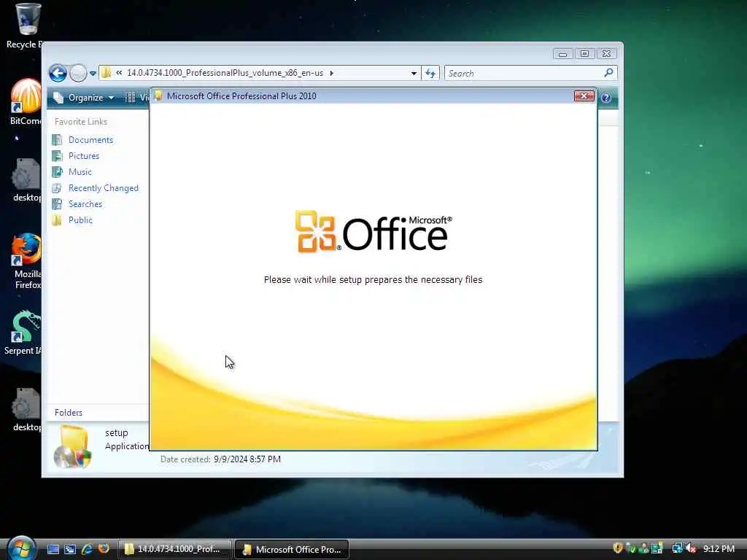Screen dimensions: 747x560
Task: Open Pictures in Favorite Links
Action: [84, 156]
